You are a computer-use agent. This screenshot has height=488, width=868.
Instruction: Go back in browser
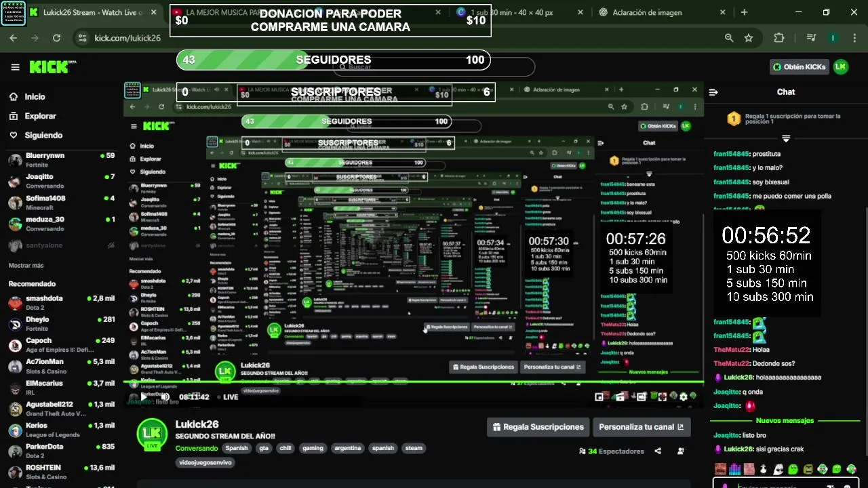(14, 38)
